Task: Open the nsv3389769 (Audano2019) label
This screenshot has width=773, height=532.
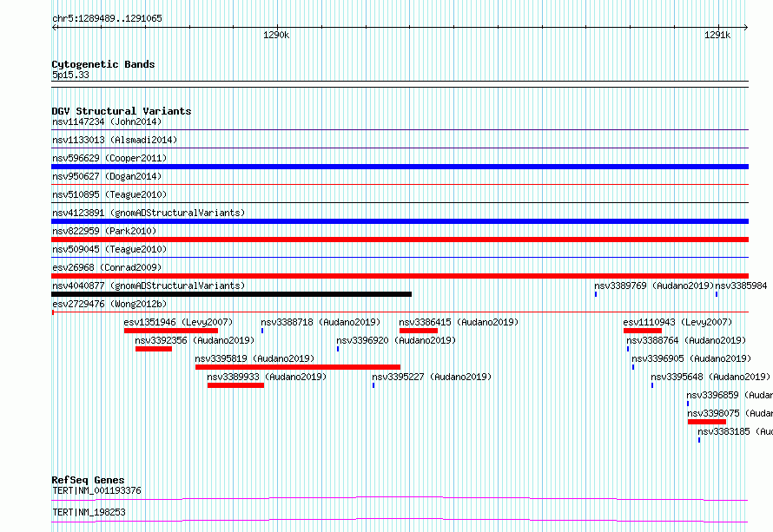Action: tap(654, 286)
